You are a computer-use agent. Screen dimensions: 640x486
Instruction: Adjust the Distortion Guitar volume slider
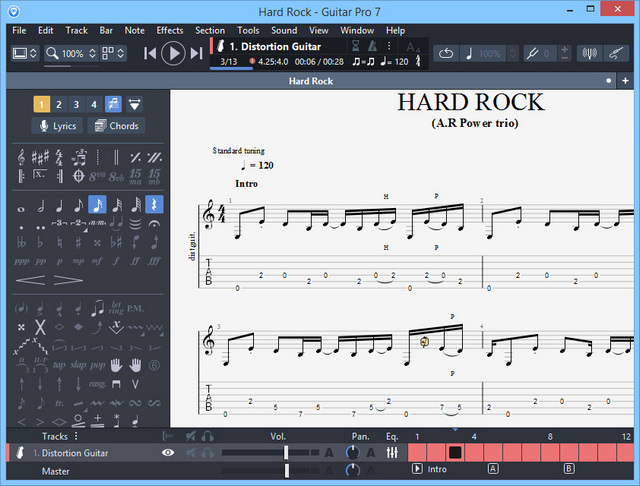point(287,453)
